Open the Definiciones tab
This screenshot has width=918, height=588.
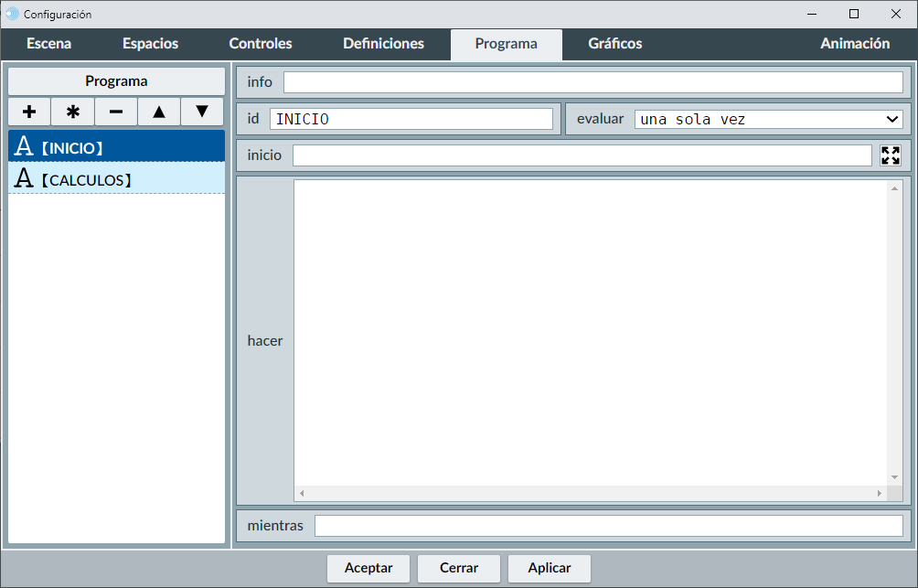[383, 44]
